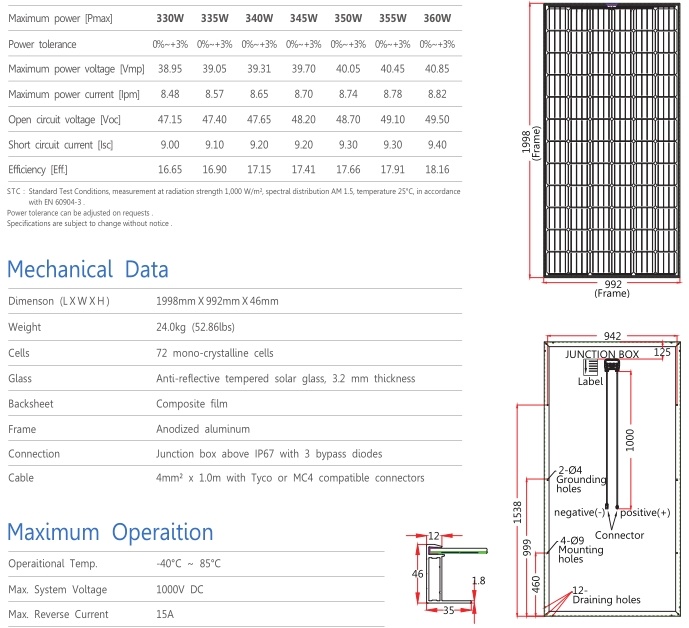This screenshot has width=689, height=628.
Task: Select the Maximum power current [Ipm] label
Action: 74,94
